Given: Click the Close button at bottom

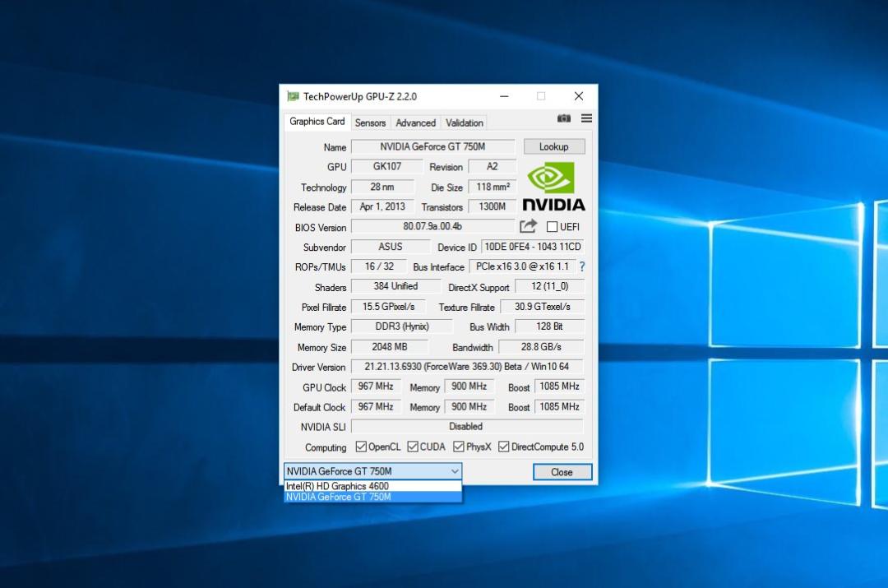Looking at the screenshot, I should (562, 472).
